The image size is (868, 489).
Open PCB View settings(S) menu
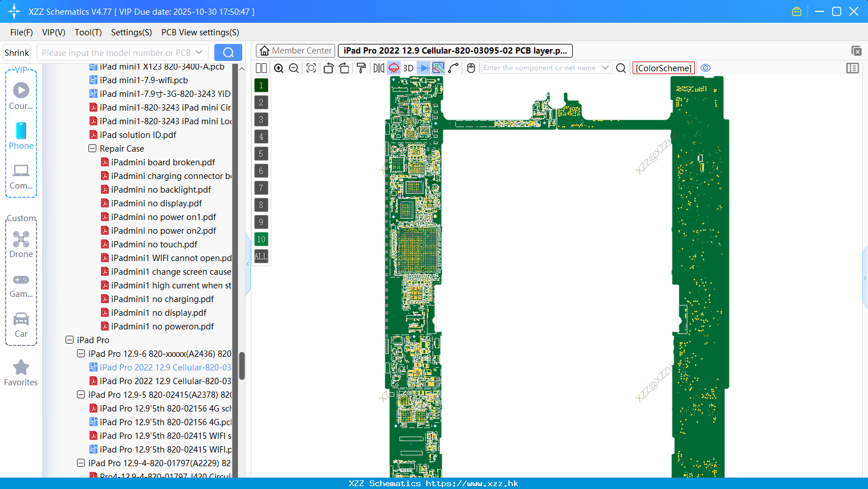click(x=200, y=32)
